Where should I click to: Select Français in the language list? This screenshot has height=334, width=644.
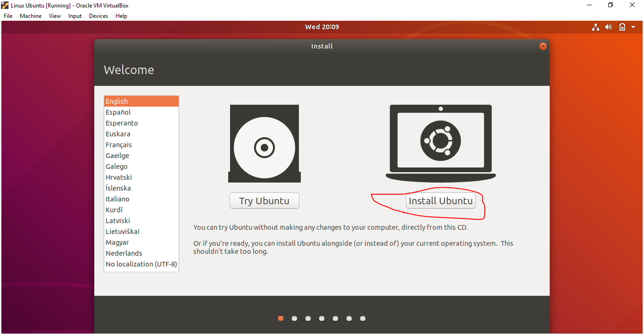tap(141, 145)
